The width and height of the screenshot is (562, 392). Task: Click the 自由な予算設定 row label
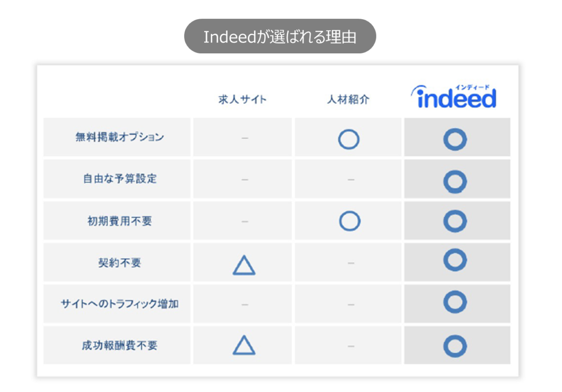pyautogui.click(x=120, y=179)
